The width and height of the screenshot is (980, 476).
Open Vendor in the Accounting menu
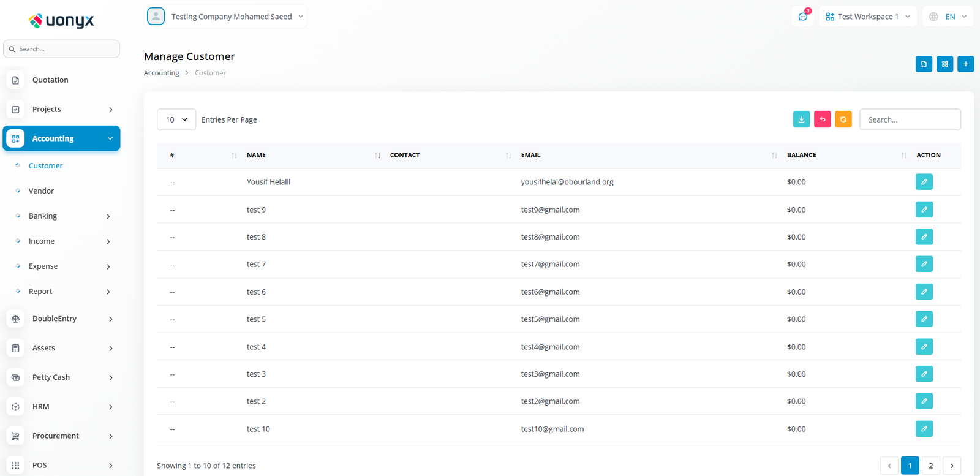[x=41, y=191]
